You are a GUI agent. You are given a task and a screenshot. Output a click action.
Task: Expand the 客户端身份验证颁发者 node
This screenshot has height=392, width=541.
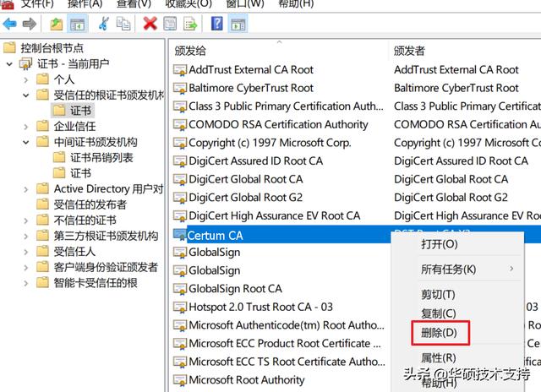[26, 268]
